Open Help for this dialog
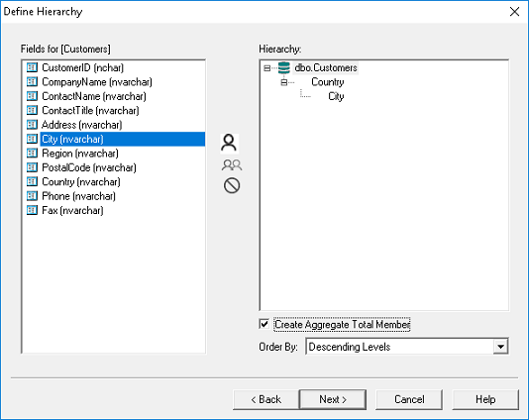The width and height of the screenshot is (529, 420). pyautogui.click(x=485, y=399)
